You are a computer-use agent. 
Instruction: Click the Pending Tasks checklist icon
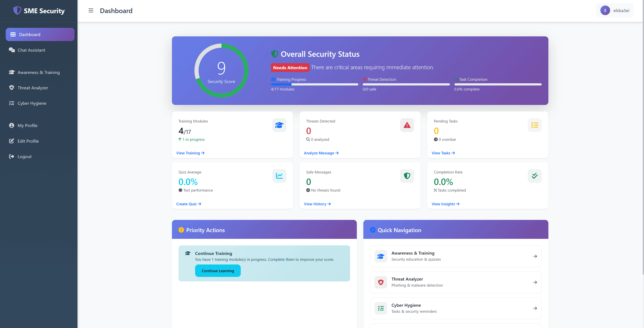point(535,125)
